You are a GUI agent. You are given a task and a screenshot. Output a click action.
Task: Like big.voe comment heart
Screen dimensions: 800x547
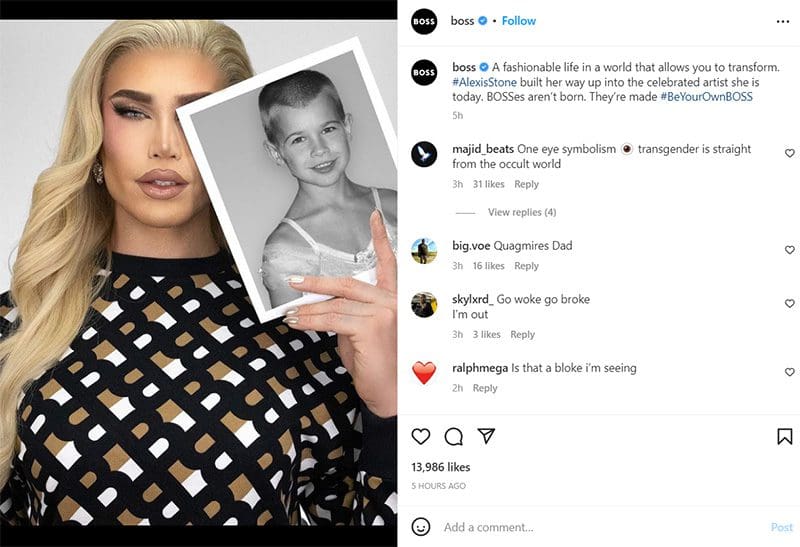click(x=789, y=250)
